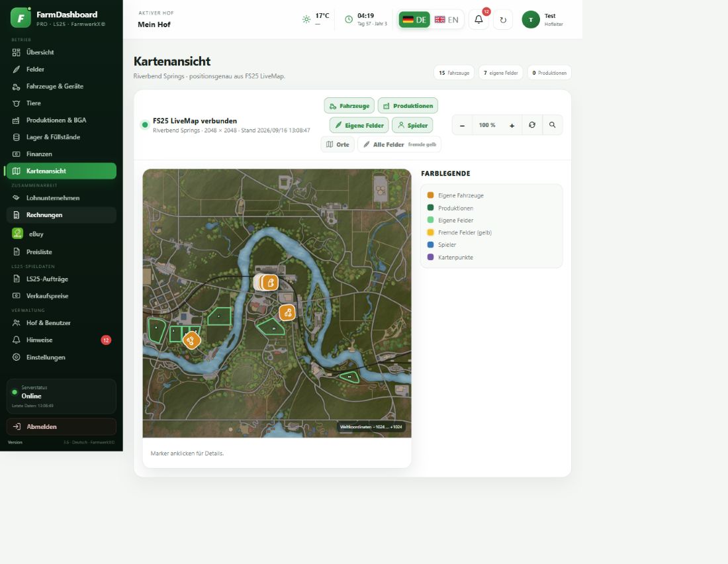Open Lager & Füllstände page
The image size is (728, 564).
(62, 137)
